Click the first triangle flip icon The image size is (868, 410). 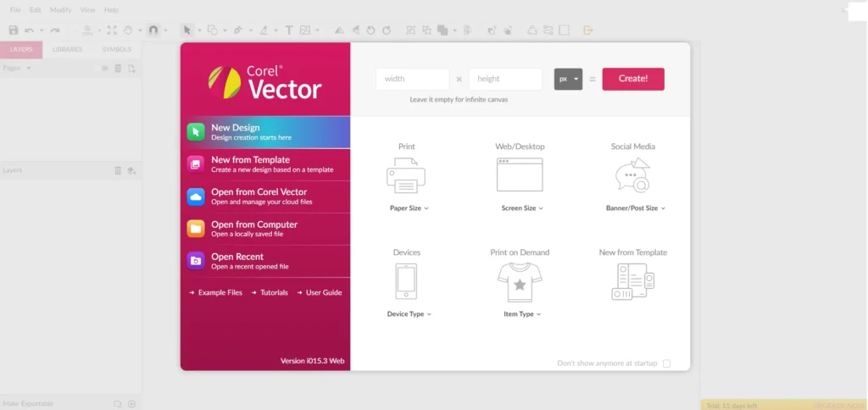(x=339, y=30)
